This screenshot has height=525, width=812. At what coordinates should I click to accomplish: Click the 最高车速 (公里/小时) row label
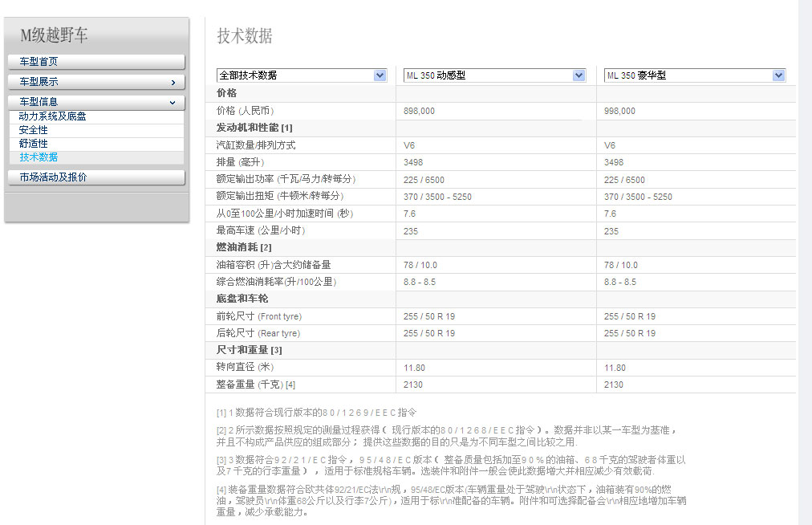tap(261, 230)
